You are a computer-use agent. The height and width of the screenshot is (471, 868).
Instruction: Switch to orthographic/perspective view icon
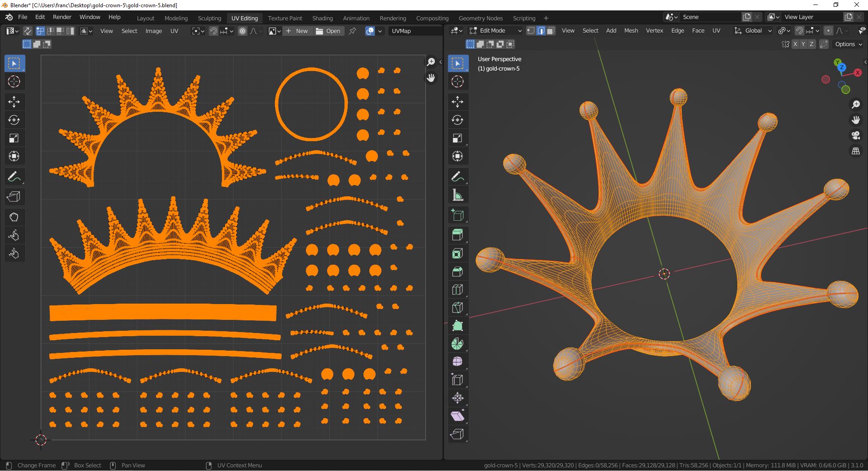[855, 151]
